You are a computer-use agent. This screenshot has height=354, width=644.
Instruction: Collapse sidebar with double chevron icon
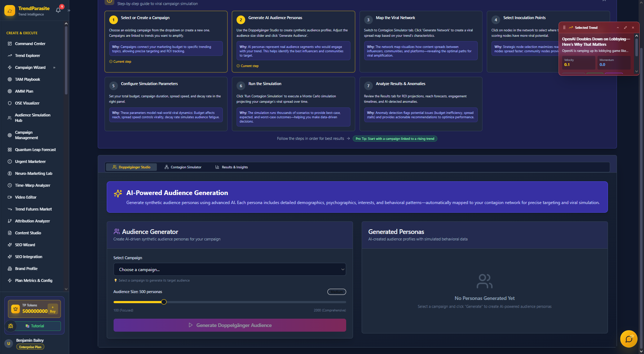pyautogui.click(x=69, y=10)
